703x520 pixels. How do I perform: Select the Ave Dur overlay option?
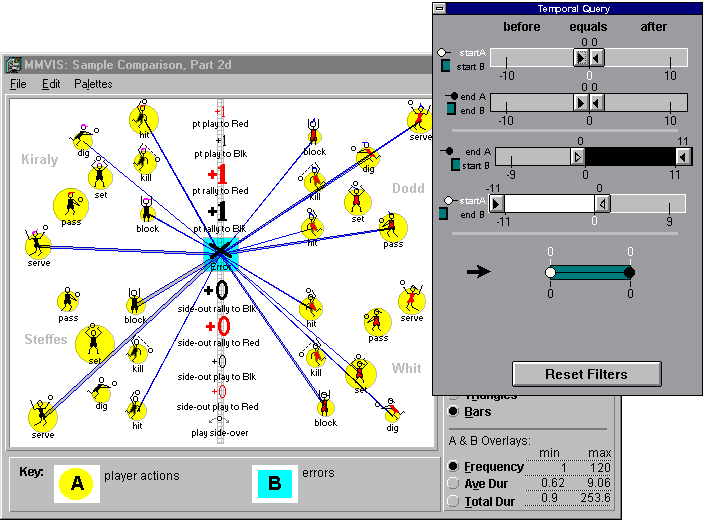453,483
